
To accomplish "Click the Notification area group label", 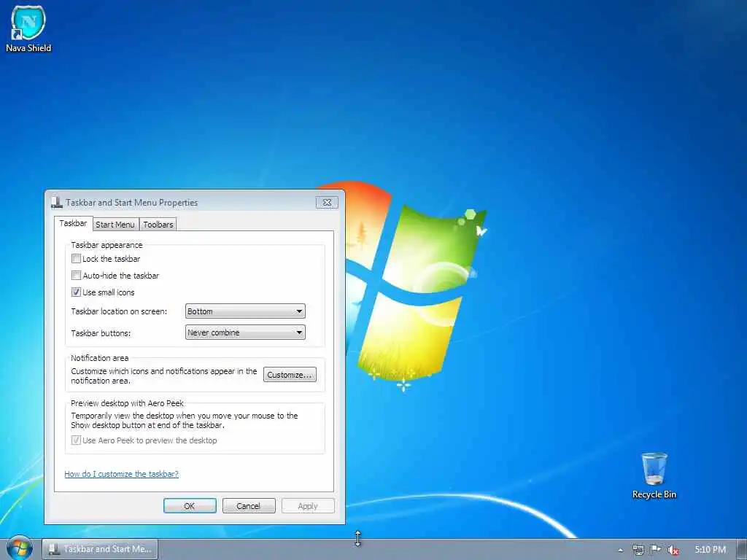I will tap(99, 357).
